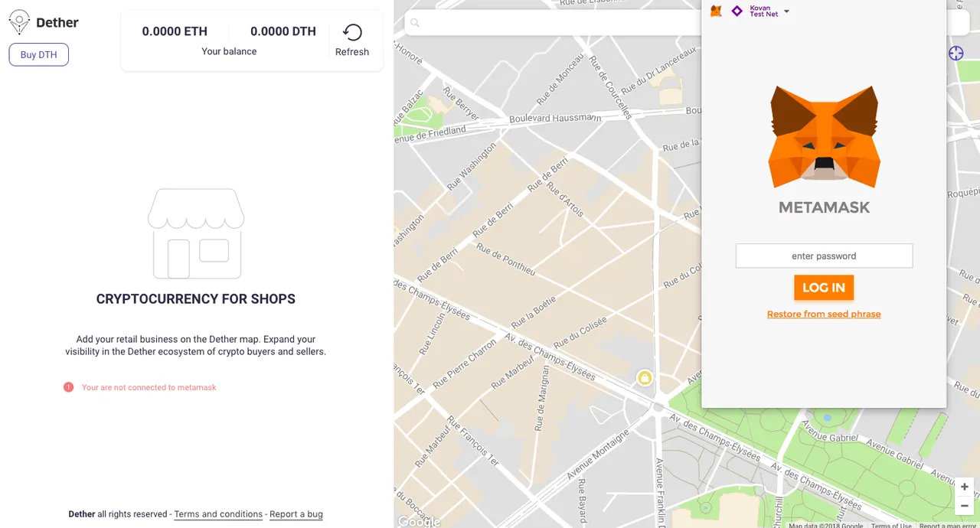Click the Rue la Boétie street label
The width and height of the screenshot is (980, 528).
533,311
